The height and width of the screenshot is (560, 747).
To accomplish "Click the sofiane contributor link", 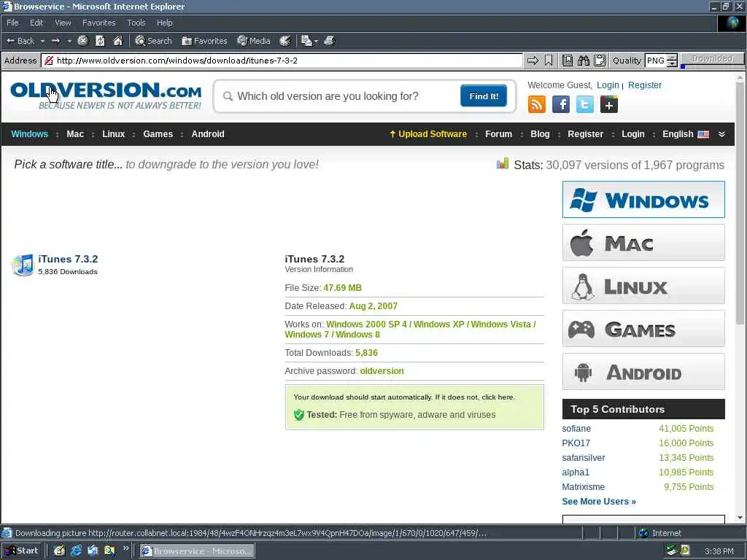I will click(x=576, y=429).
